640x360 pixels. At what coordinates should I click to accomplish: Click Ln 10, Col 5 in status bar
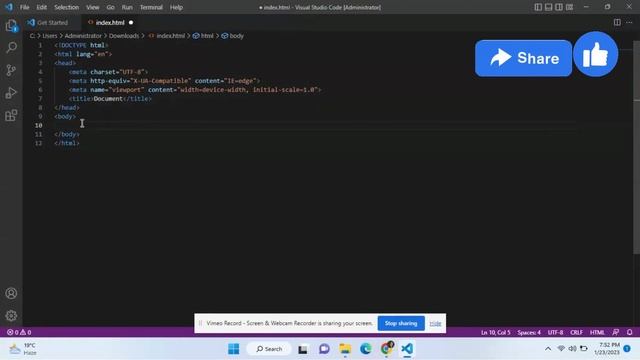click(x=496, y=332)
